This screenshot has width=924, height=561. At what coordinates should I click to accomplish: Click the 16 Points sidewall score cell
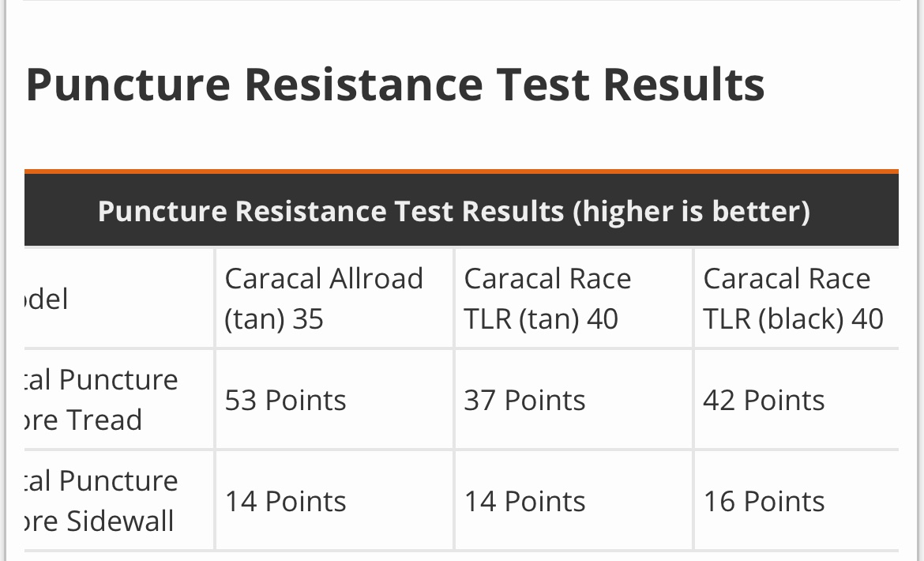pos(764,502)
